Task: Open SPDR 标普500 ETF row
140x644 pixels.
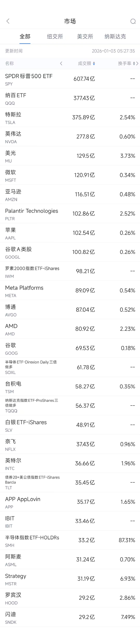Action: click(x=70, y=79)
